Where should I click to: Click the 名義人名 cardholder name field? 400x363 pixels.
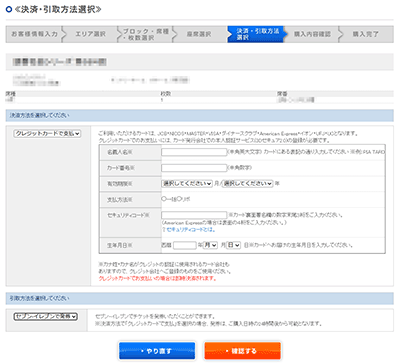[x=194, y=152]
